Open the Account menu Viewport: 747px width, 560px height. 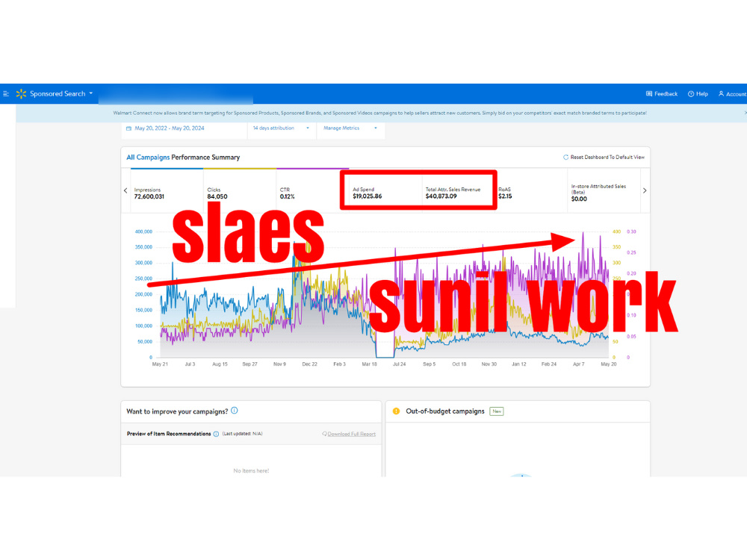coord(733,94)
